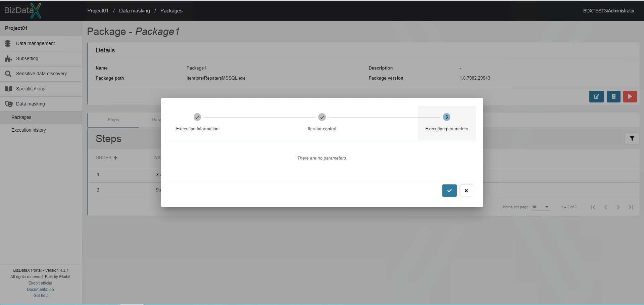Viewport: 644px width, 305px height.
Task: Go to previous page of steps
Action: pos(606,207)
